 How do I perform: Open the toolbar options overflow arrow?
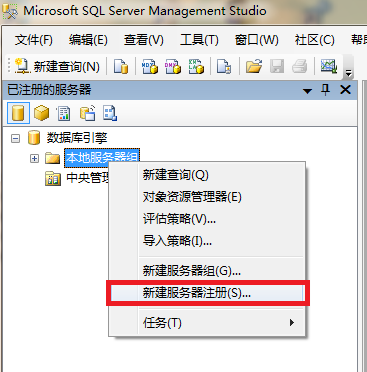348,72
